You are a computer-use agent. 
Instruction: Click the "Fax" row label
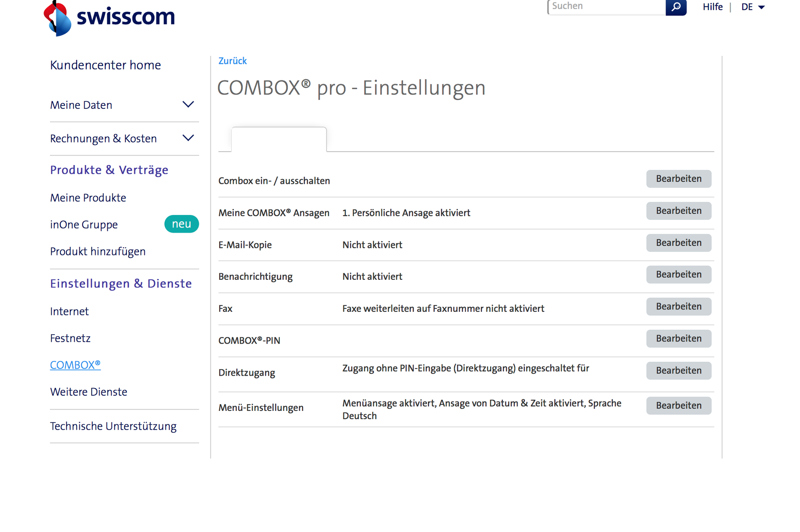tap(225, 309)
